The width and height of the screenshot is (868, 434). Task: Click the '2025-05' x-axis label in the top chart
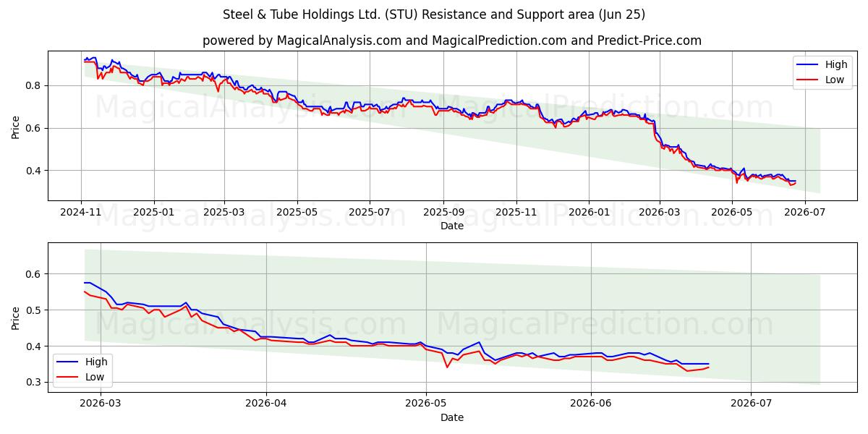[297, 213]
